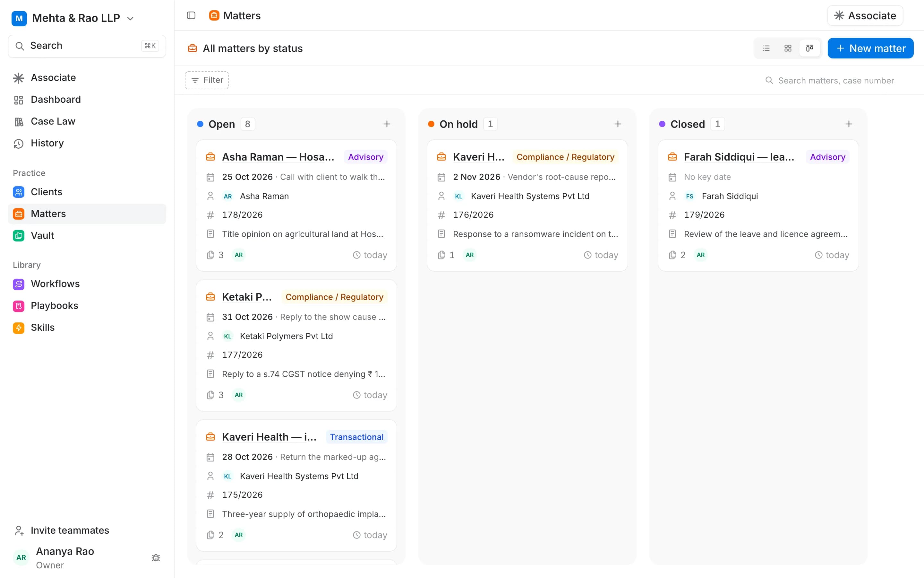Switch to grid view layout
The height and width of the screenshot is (578, 924).
788,48
